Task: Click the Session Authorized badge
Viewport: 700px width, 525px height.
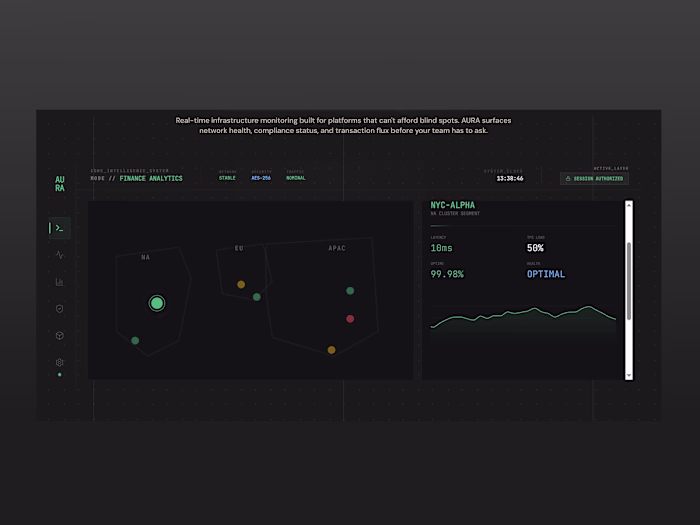Action: click(x=594, y=179)
